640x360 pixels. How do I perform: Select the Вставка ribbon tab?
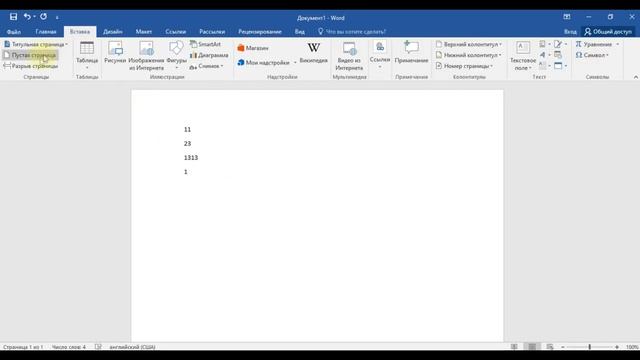tap(80, 31)
